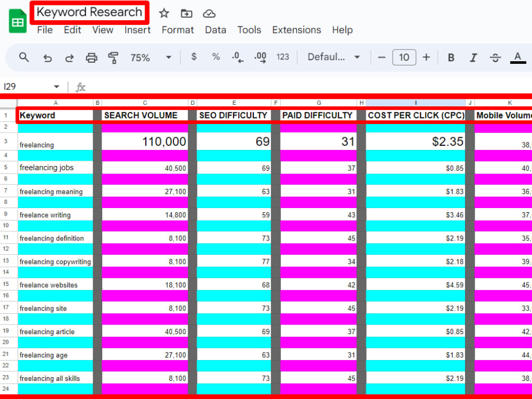Increase decimal places
The image size is (532, 399).
pos(260,57)
